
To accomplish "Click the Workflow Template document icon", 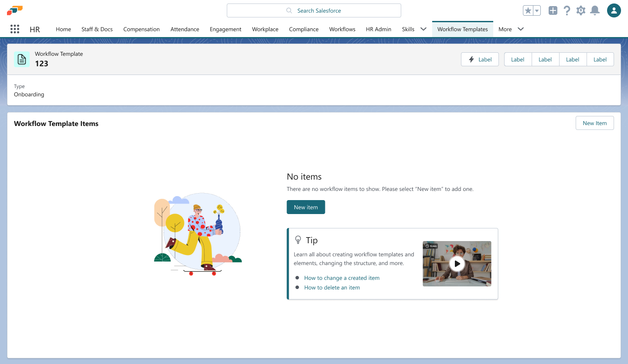I will (22, 59).
